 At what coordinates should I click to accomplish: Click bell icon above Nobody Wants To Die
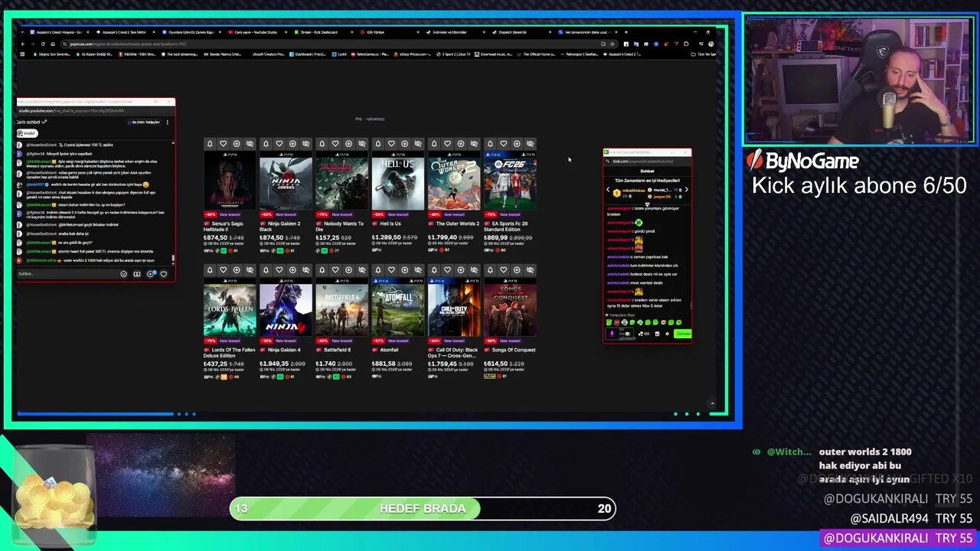322,144
